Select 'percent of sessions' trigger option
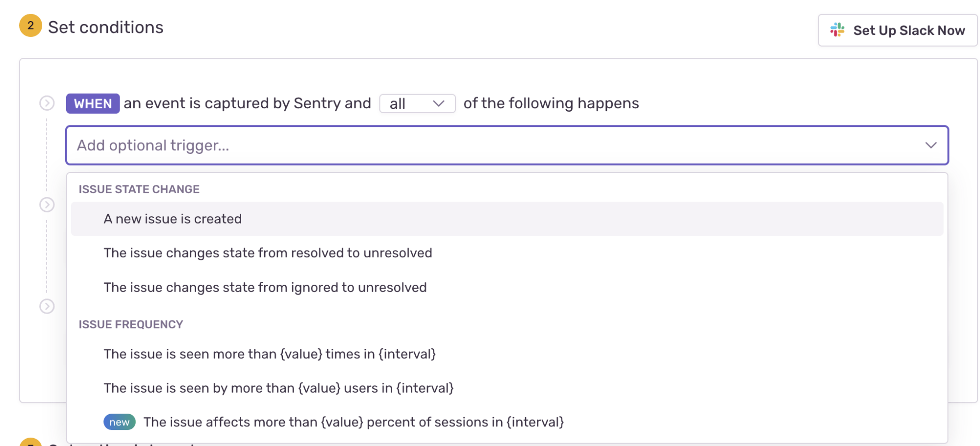 point(353,422)
